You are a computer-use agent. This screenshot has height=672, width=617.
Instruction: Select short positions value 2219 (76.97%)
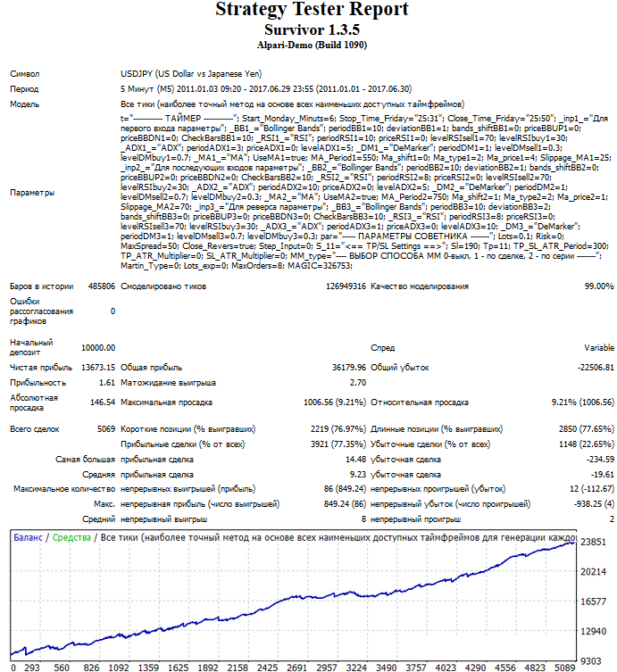tap(338, 429)
